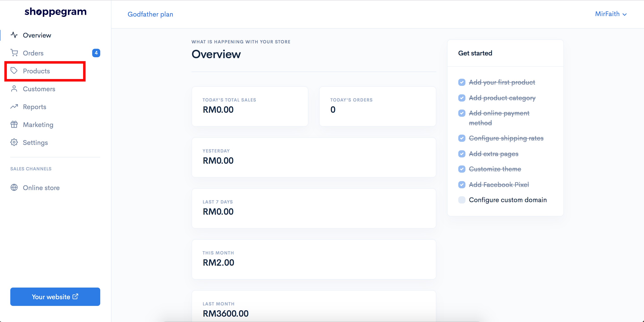Click the Add your first product link
This screenshot has width=644, height=322.
tap(502, 82)
